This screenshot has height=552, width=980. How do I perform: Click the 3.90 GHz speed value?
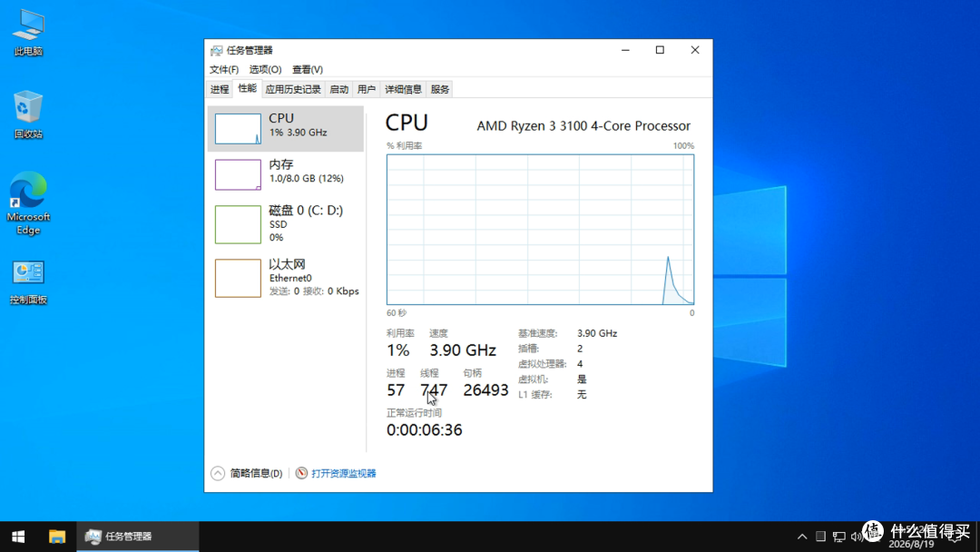pos(463,350)
